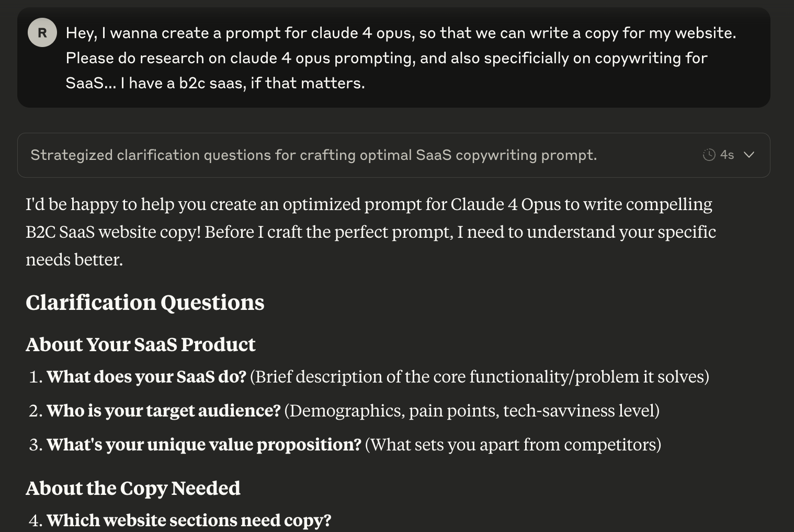Click the clock icon beside 4s
The height and width of the screenshot is (532, 794).
click(x=709, y=155)
